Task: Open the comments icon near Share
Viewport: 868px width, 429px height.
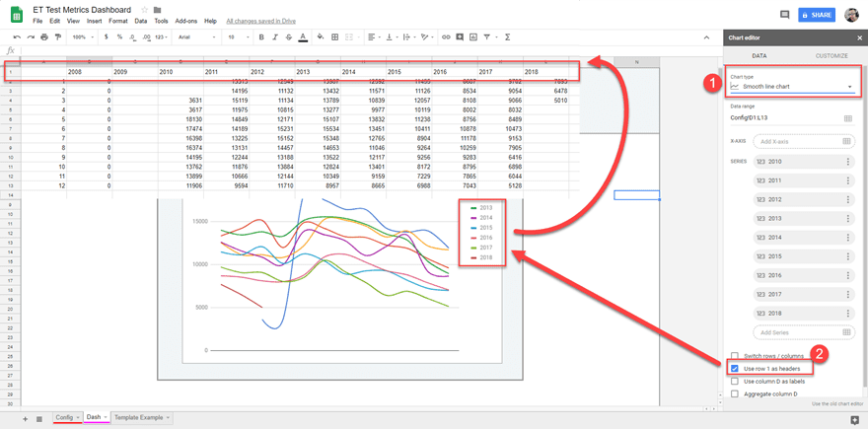Action: click(x=784, y=15)
